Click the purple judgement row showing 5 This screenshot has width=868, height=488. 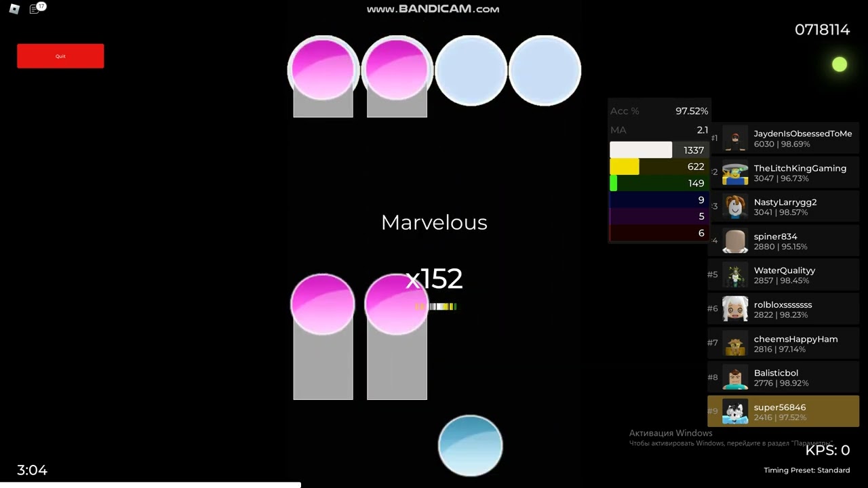(659, 216)
